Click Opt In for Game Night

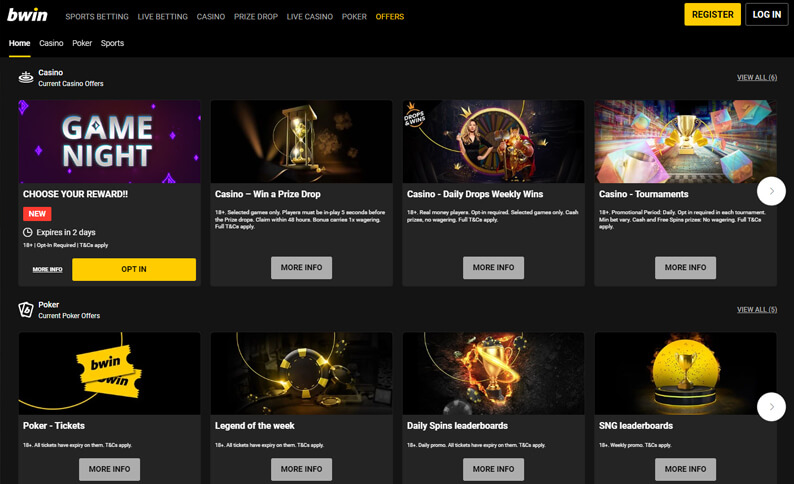pos(134,269)
